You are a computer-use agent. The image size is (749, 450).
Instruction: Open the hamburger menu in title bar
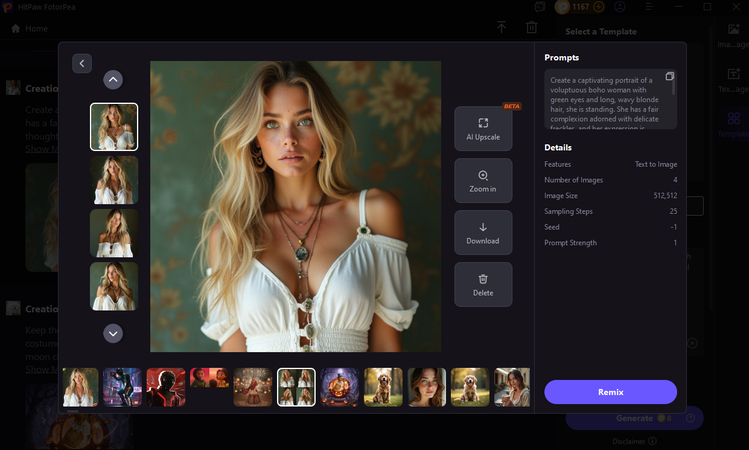click(x=649, y=7)
